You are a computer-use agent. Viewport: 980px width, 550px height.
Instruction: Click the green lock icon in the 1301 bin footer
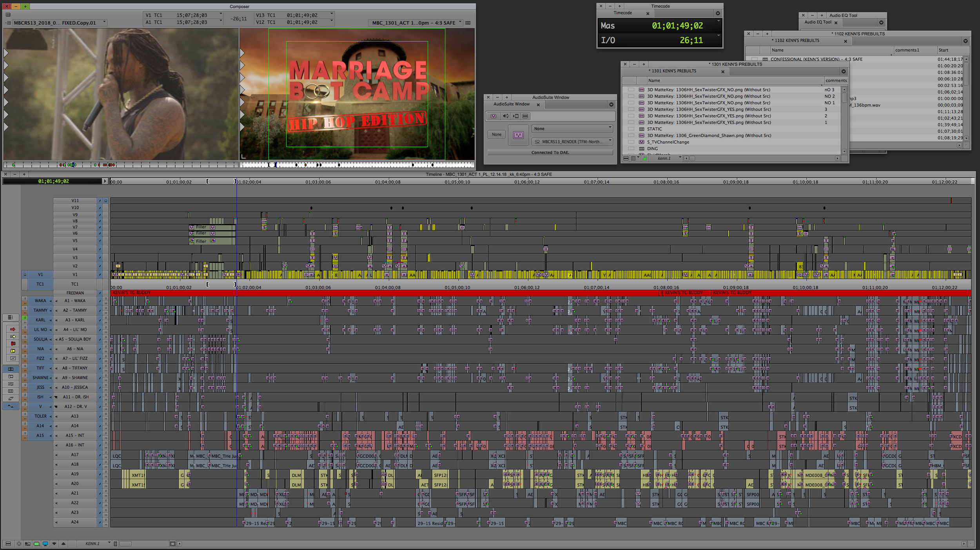[645, 158]
